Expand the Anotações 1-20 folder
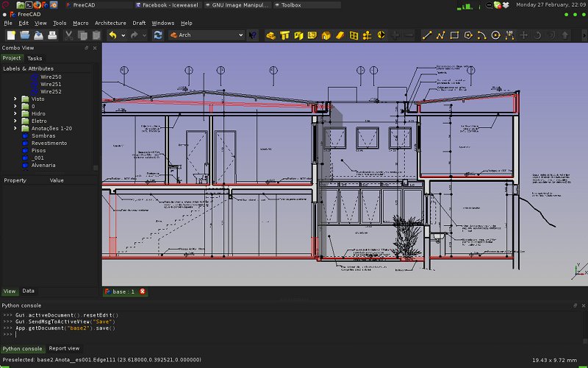The image size is (588, 368). click(15, 128)
